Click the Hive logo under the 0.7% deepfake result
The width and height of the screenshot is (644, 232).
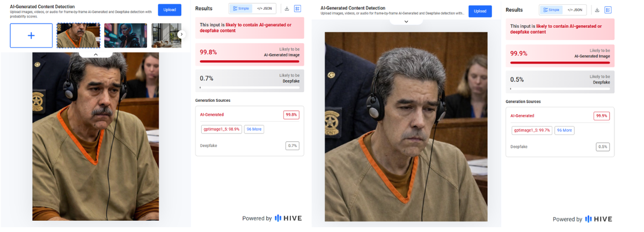coord(288,218)
